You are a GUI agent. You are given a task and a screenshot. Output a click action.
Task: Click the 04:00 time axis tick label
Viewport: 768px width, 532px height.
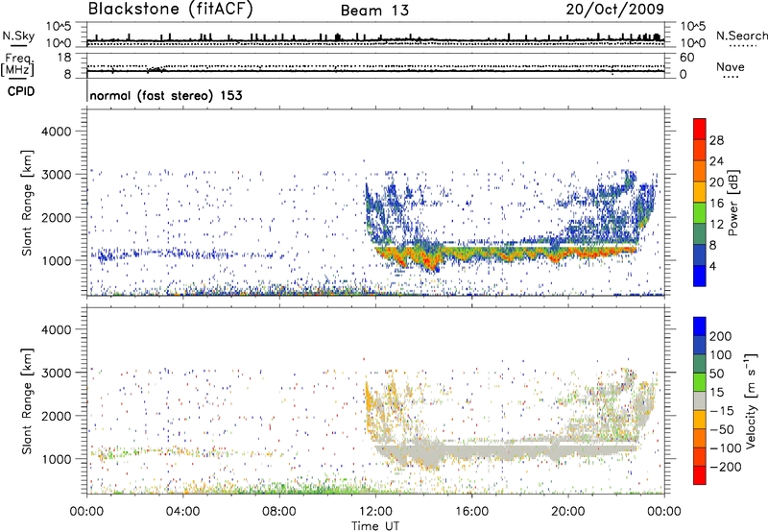coord(182,512)
